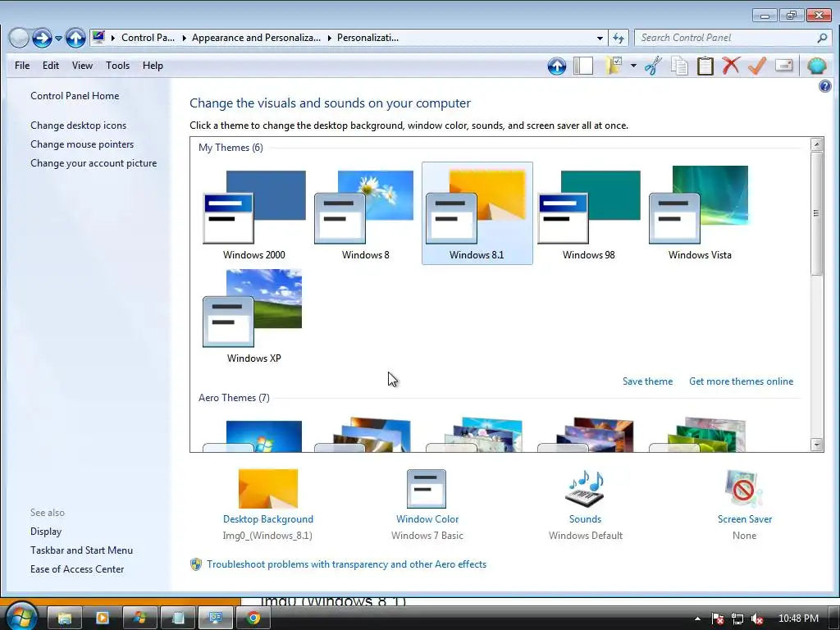Viewport: 840px width, 630px height.
Task: Click the theme list scrollbar thumb
Action: [x=816, y=213]
